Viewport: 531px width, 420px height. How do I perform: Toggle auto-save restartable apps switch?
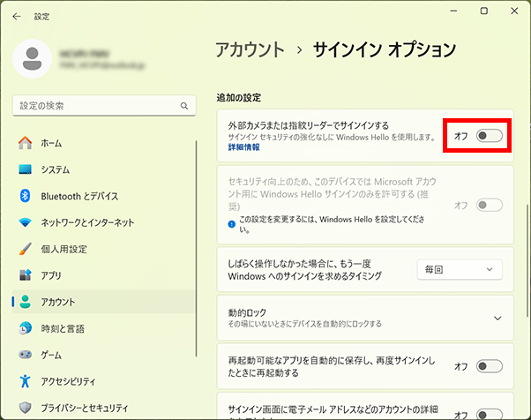pos(489,366)
